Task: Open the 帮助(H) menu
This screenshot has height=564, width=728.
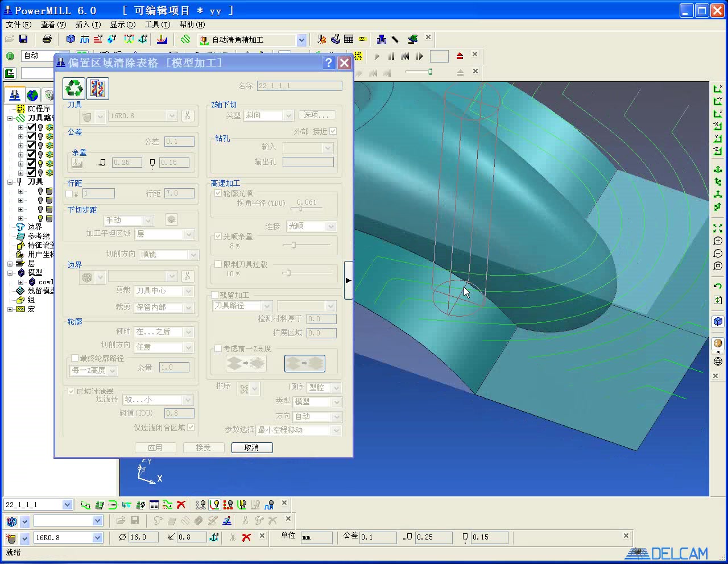Action: (192, 24)
